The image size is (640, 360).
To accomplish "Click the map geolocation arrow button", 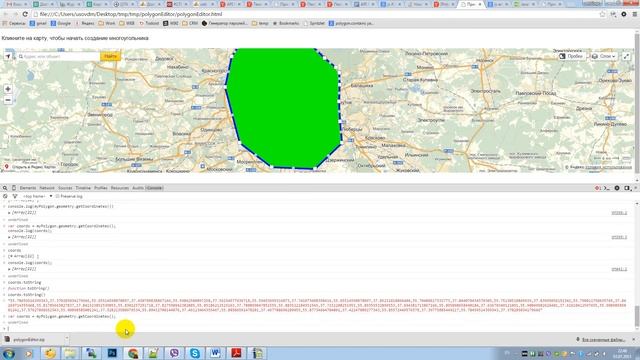I will (x=8, y=56).
